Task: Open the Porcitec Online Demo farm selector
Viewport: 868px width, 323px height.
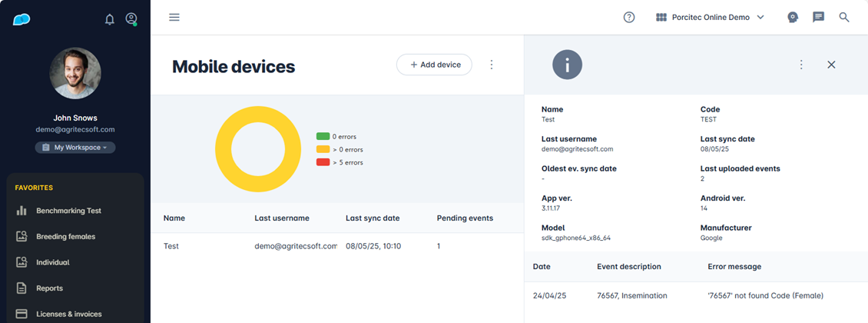Action: 710,17
